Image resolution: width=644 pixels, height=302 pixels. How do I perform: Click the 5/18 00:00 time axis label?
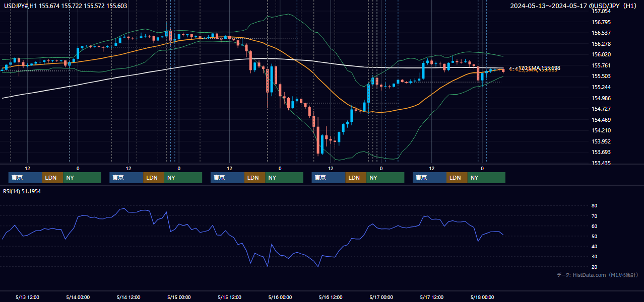[482, 297]
